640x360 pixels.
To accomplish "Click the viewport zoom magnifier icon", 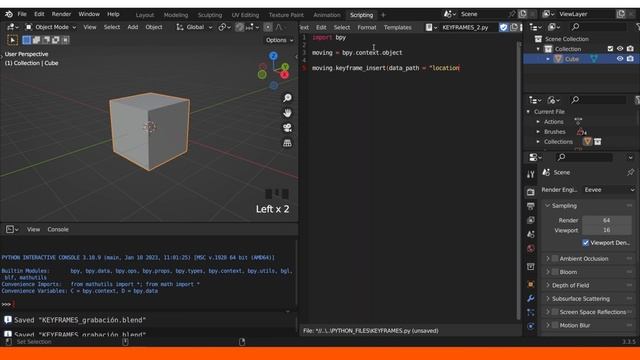I will tap(287, 98).
